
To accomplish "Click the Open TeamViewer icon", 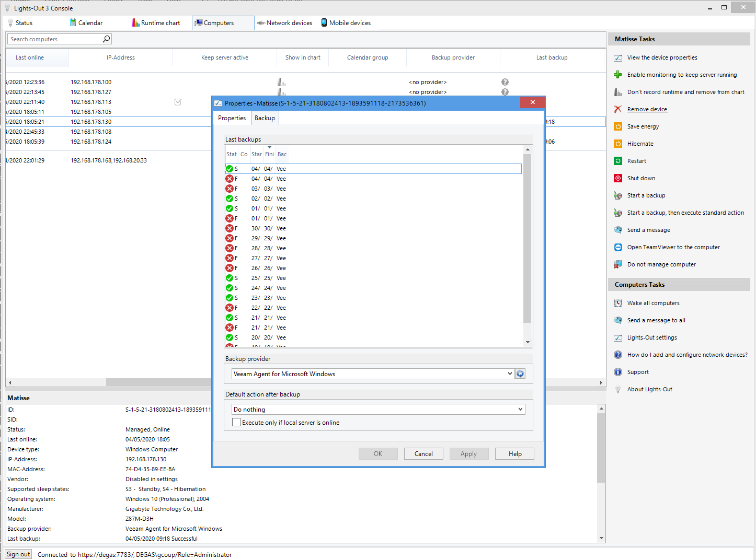I will (617, 247).
